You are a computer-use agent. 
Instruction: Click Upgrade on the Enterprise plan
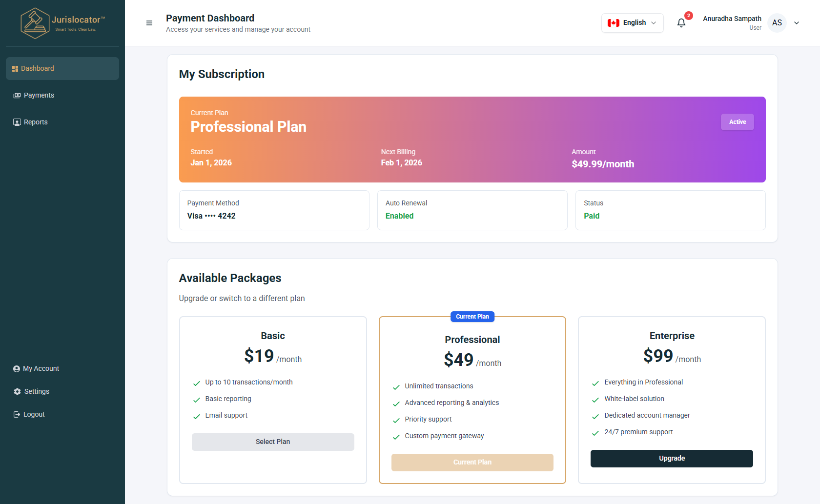click(672, 459)
